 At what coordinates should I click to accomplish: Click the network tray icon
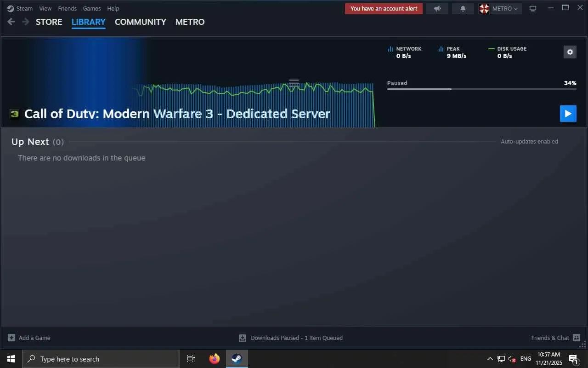[x=501, y=359]
